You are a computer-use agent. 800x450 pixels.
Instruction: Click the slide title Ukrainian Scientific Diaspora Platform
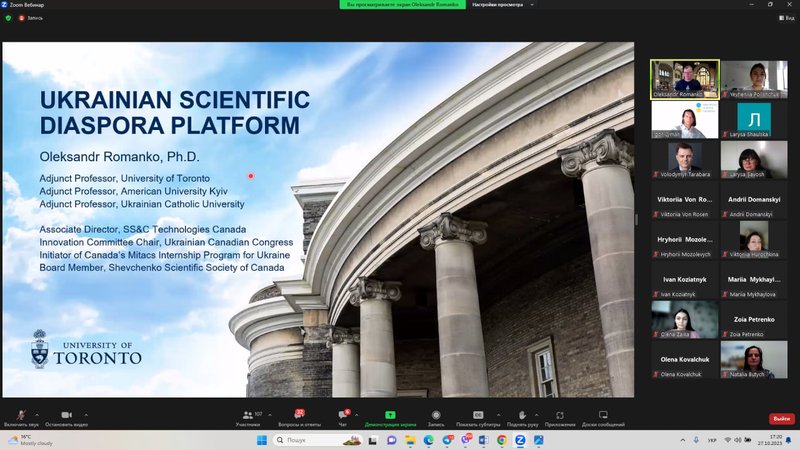coord(175,112)
